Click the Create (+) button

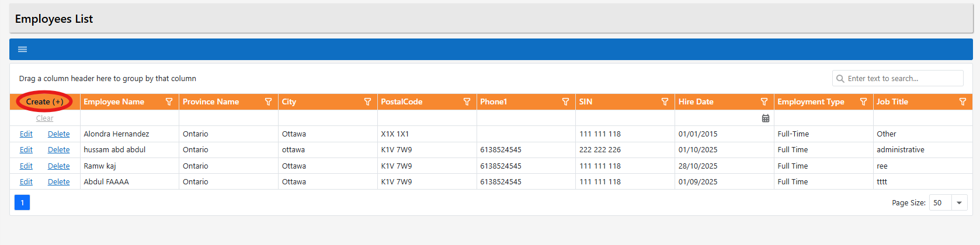point(44,101)
